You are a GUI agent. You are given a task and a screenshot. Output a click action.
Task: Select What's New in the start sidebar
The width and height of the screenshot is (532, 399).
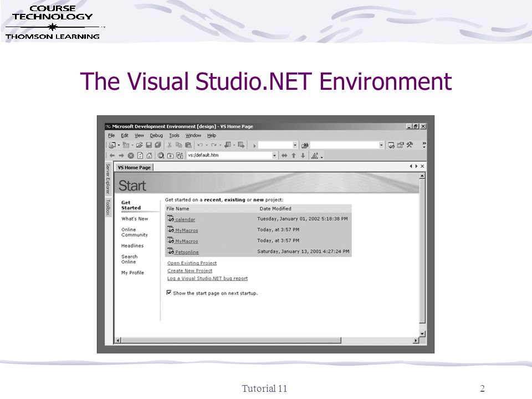(x=134, y=219)
